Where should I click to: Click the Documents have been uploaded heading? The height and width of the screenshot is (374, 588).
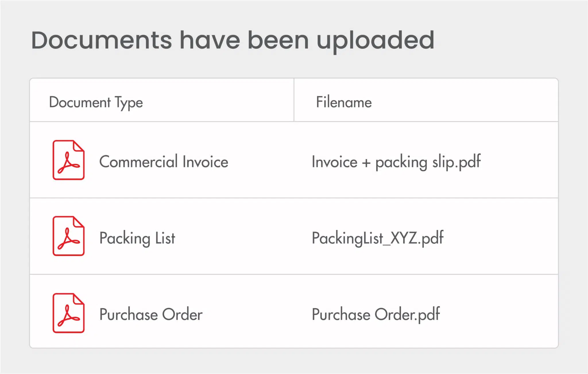pos(233,40)
